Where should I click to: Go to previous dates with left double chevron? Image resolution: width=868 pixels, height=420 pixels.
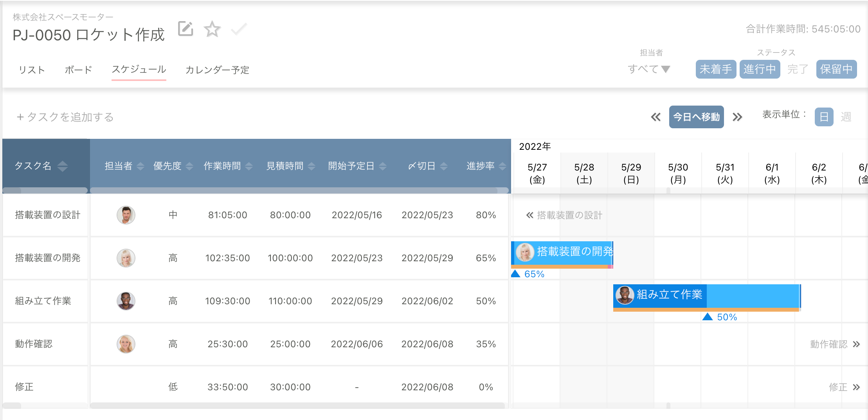[656, 117]
